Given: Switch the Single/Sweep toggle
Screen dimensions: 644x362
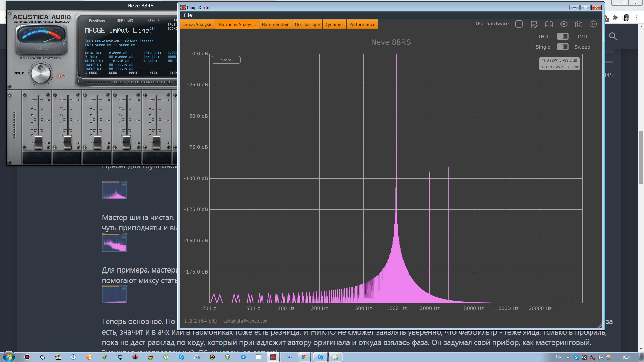Looking at the screenshot, I should click(x=562, y=47).
